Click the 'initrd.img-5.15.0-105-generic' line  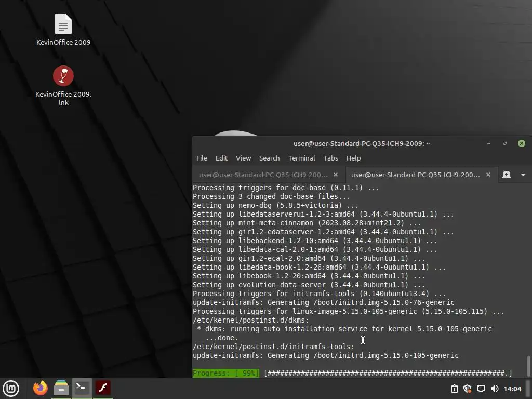[x=326, y=355]
